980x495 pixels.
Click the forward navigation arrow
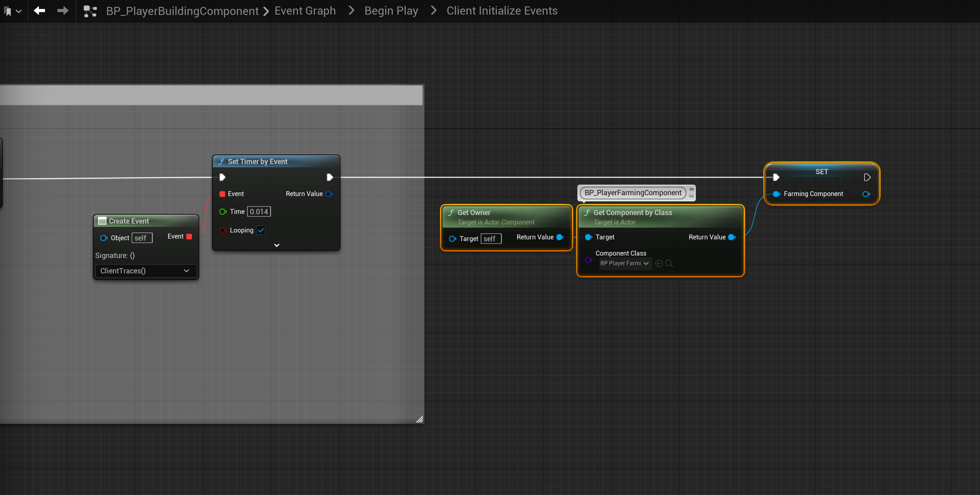[63, 11]
